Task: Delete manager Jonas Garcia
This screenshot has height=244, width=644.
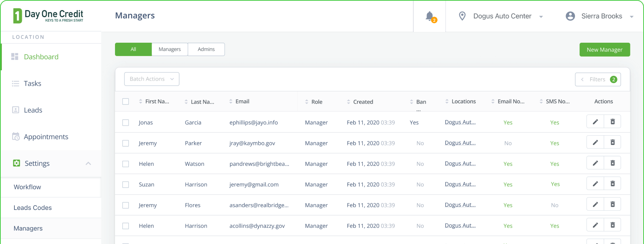Action: (x=612, y=122)
